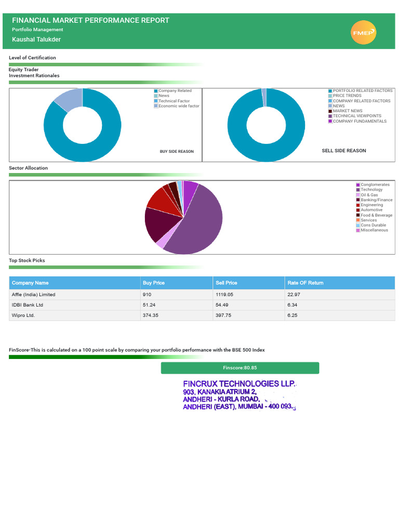Viewport: 399px width, 532px height.
Task: Select the IDBI Bank Ltd cell
Action: click(x=75, y=305)
